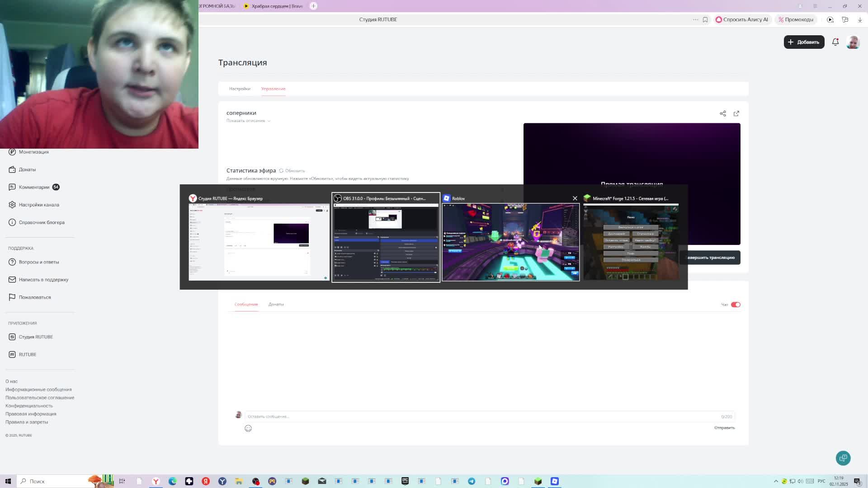868x488 pixels.
Task: Click the Добавить button
Action: (x=804, y=42)
